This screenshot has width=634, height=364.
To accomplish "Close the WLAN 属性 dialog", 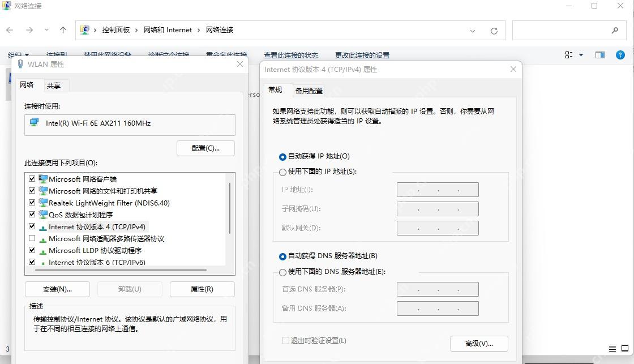I will pos(240,65).
